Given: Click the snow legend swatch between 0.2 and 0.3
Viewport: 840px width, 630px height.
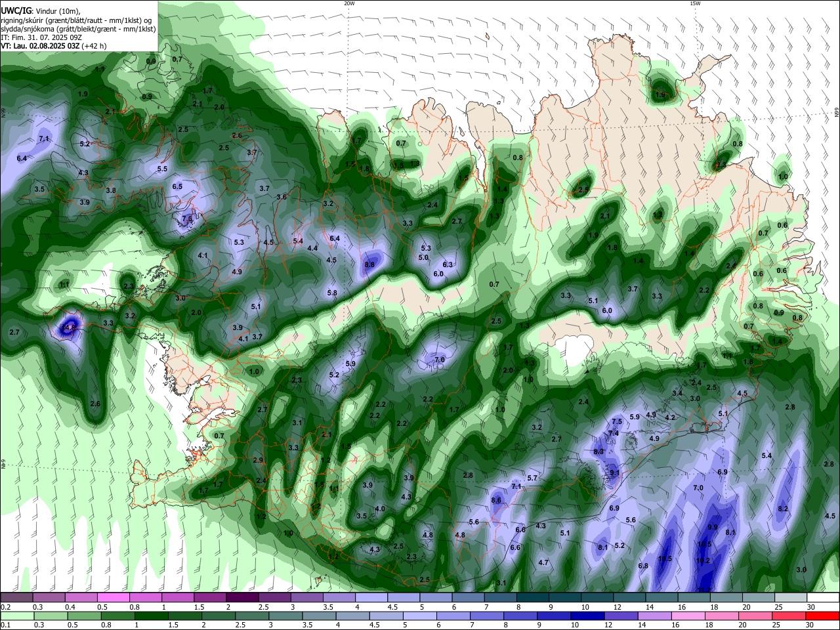Looking at the screenshot, I should [x=16, y=598].
